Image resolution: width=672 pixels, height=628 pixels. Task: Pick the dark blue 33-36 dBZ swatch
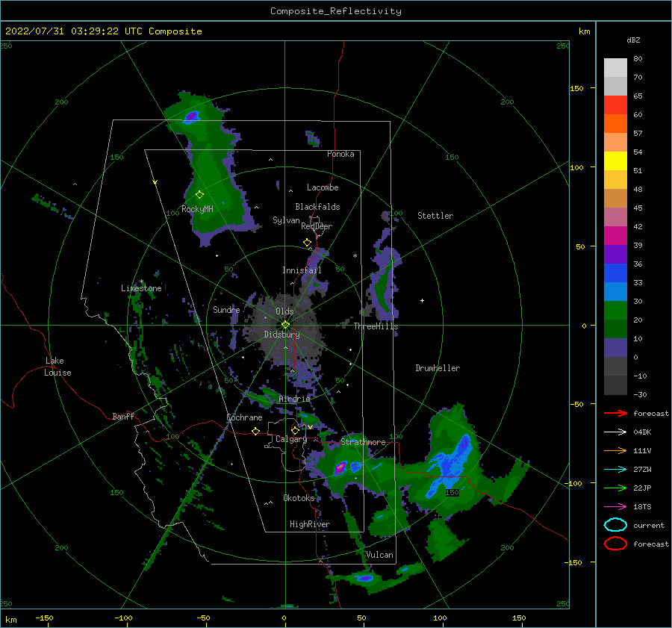[615, 273]
